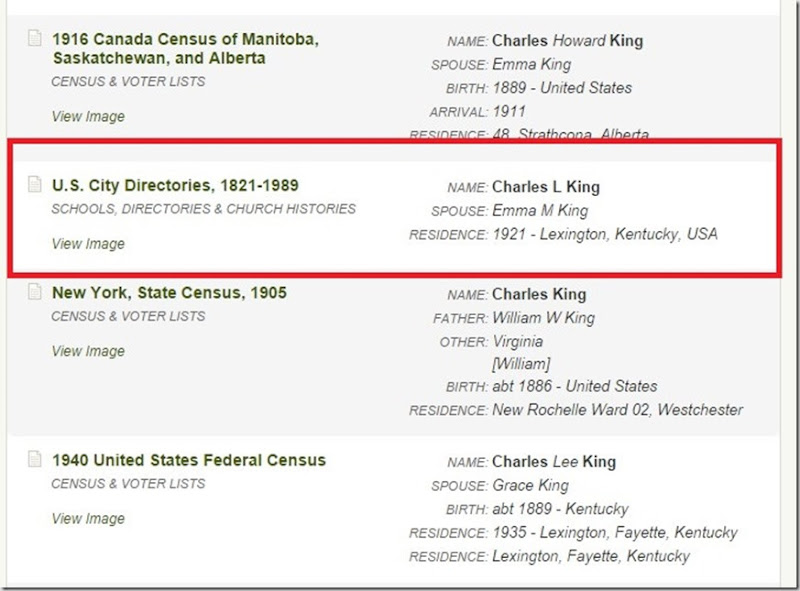This screenshot has height=591, width=800.
Task: Click document icon beside New York State Census
Action: click(35, 293)
